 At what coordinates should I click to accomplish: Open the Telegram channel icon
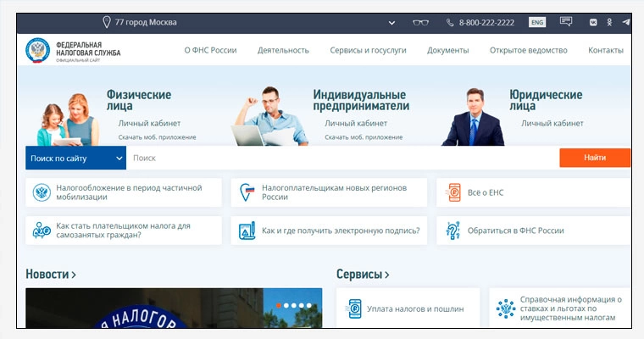[625, 22]
